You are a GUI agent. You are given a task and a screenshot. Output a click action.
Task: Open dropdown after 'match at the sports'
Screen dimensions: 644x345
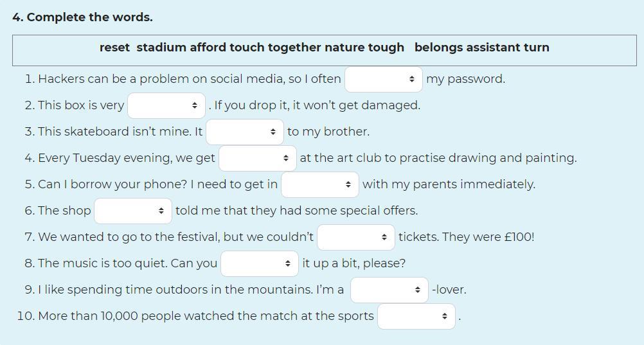(x=416, y=316)
